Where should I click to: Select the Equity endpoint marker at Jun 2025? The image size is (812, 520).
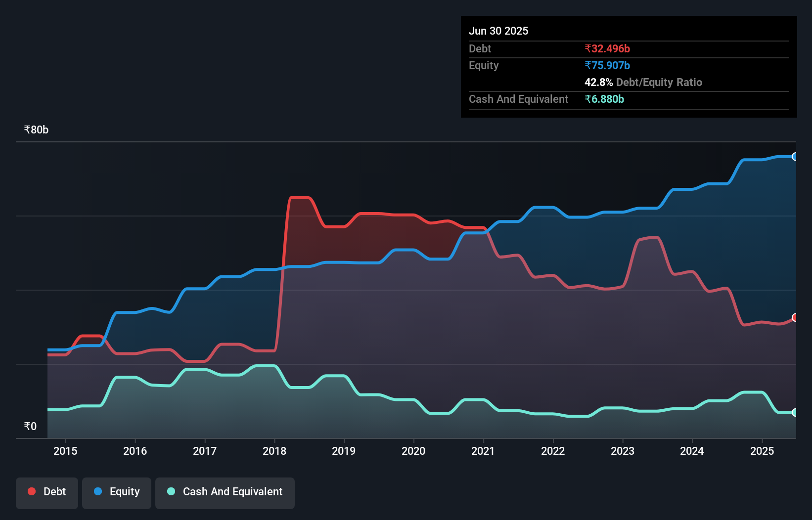pyautogui.click(x=795, y=157)
